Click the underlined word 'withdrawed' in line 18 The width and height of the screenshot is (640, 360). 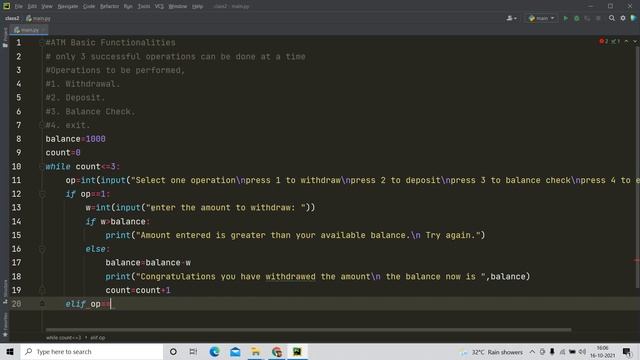290,277
